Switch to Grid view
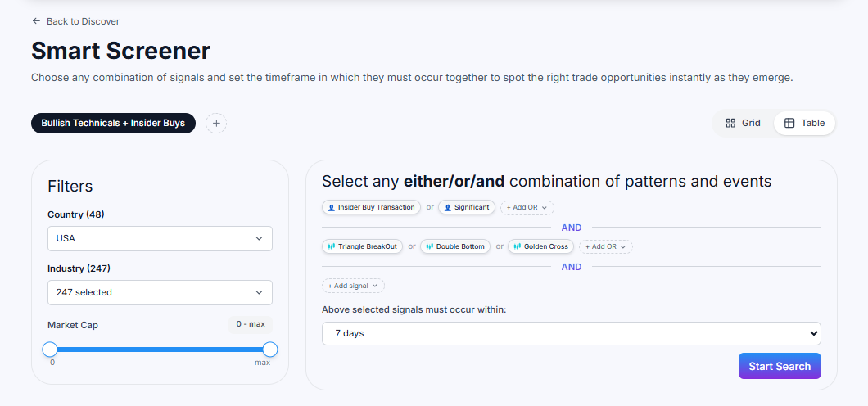This screenshot has width=868, height=406. pyautogui.click(x=743, y=124)
